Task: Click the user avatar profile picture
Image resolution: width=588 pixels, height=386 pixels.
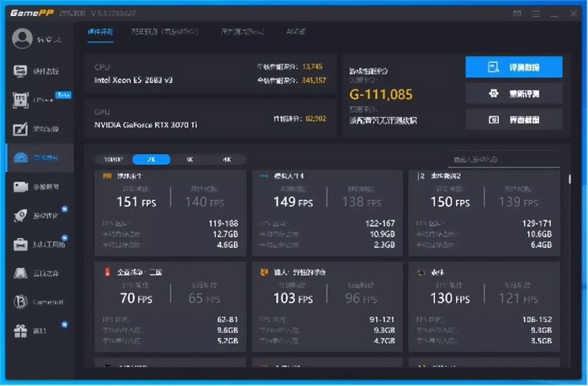Action: (22, 38)
